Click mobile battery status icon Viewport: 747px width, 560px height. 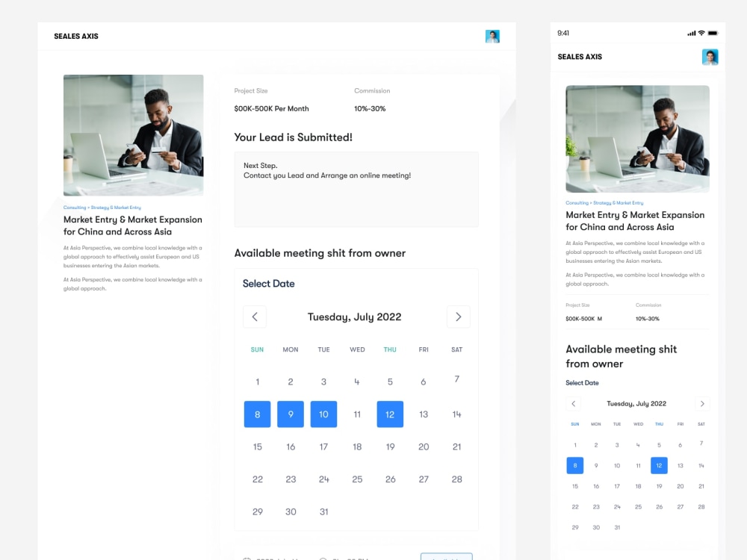(713, 33)
